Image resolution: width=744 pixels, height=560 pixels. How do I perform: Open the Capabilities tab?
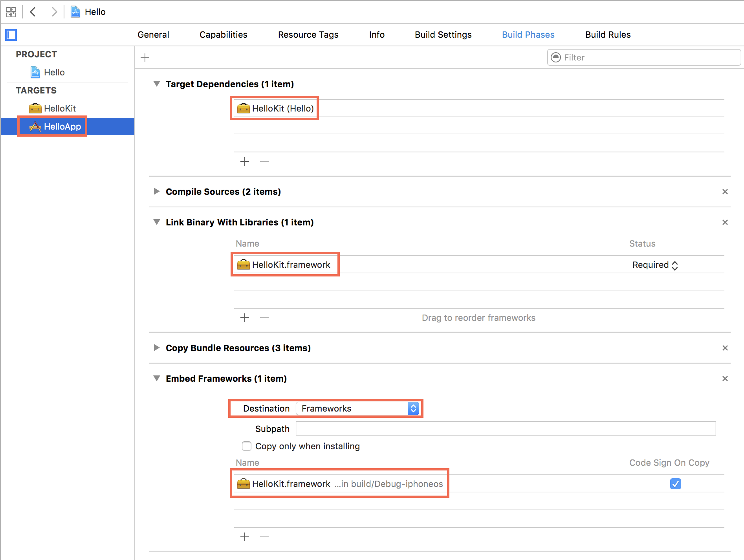(224, 35)
